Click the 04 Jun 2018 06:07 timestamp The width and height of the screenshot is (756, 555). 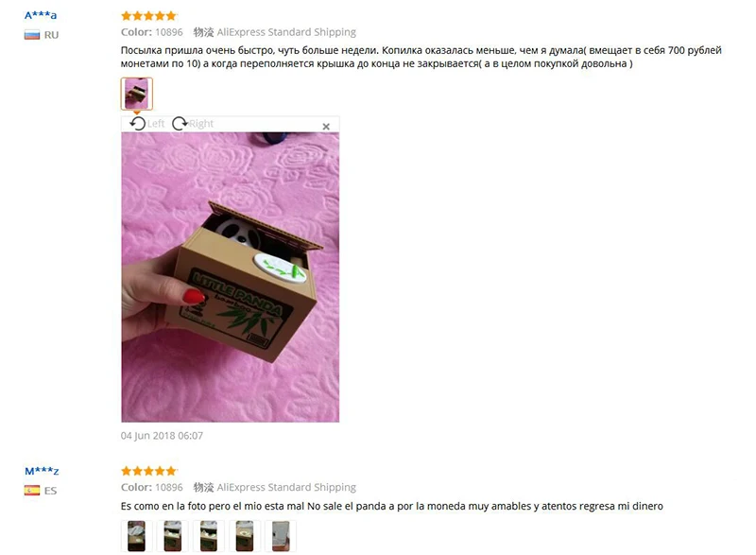[x=162, y=436]
